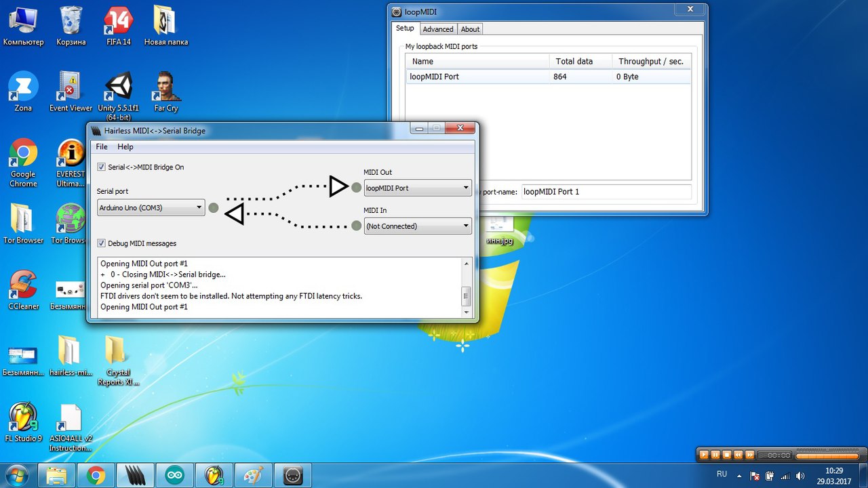Switch to Hairless MIDI taskbar button
Screen dimensions: 868x488
point(135,476)
